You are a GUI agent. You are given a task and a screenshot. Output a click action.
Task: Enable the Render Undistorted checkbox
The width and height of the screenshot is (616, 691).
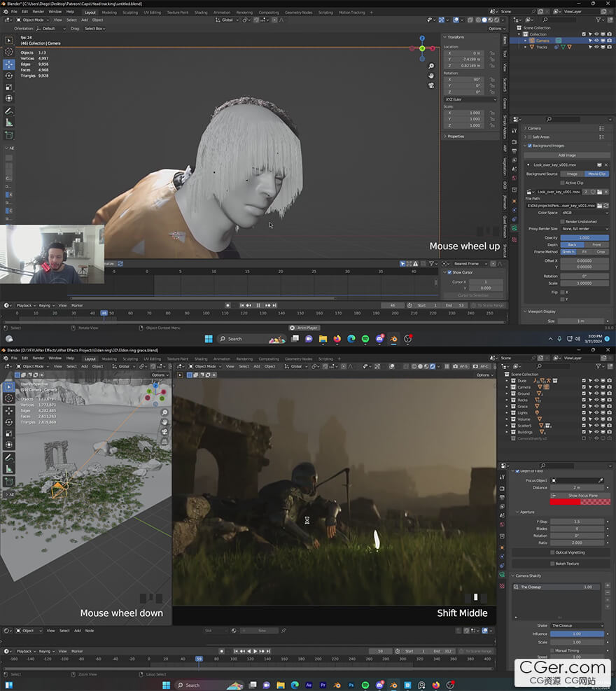click(x=562, y=221)
